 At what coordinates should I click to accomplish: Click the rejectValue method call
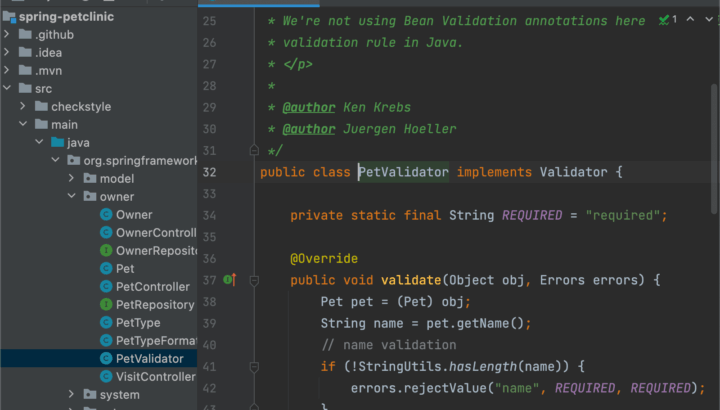(x=445, y=388)
